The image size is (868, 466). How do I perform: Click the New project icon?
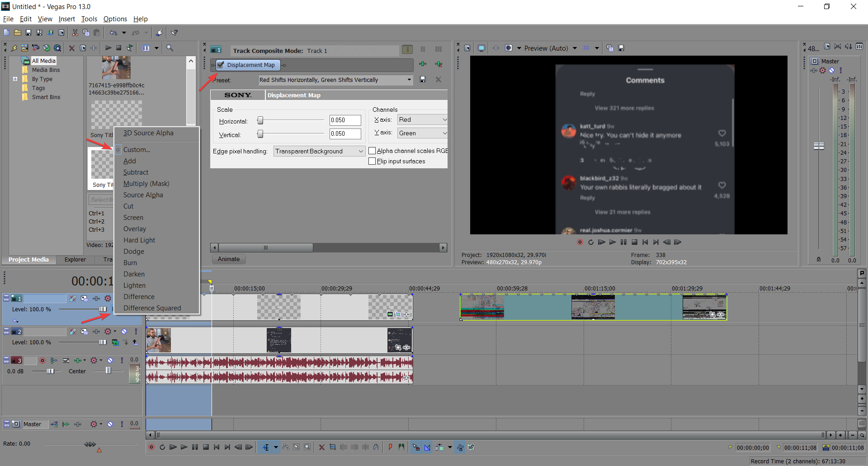pos(6,33)
